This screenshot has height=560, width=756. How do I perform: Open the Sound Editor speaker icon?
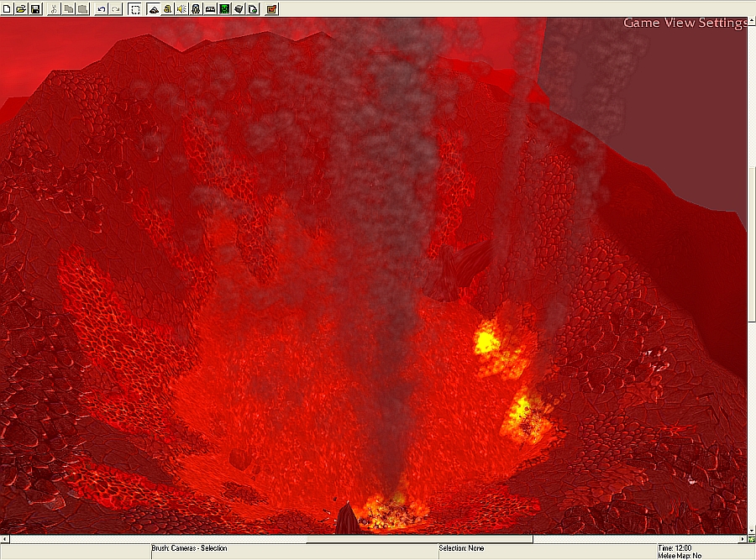tap(181, 8)
